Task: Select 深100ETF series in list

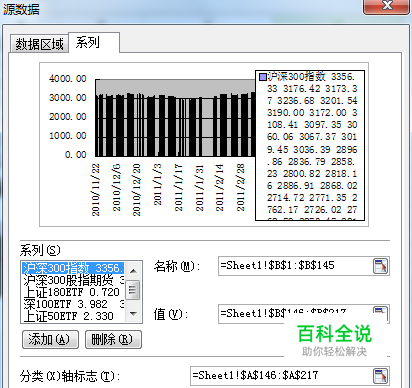Action: [x=73, y=304]
